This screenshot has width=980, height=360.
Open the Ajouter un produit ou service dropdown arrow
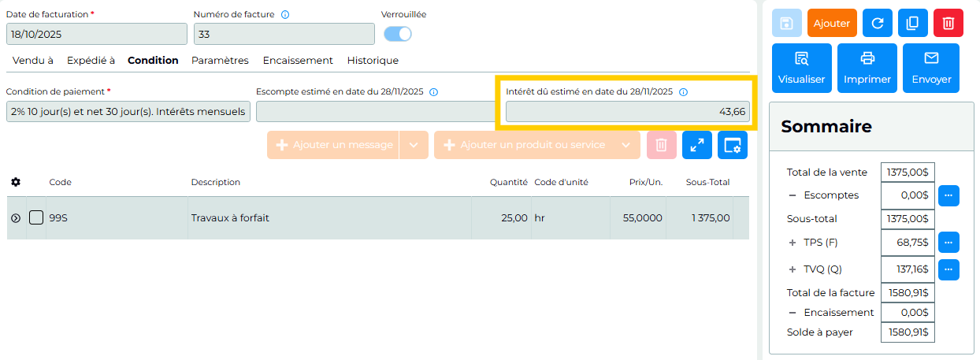pos(625,145)
